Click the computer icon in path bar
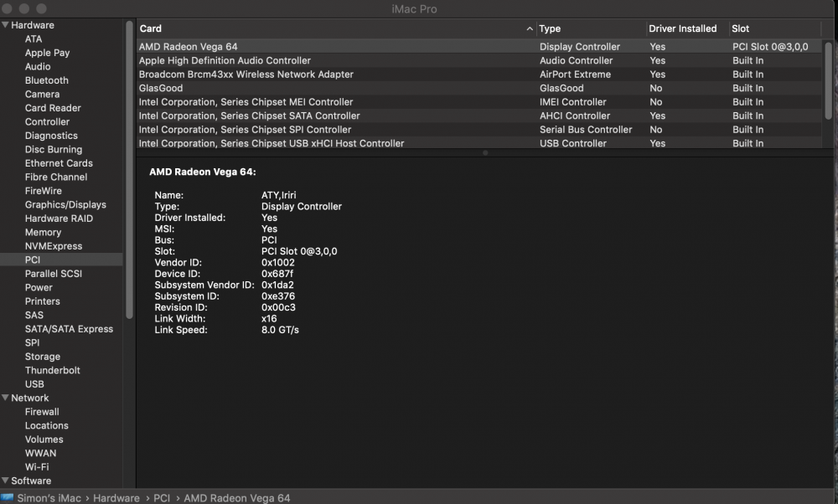The height and width of the screenshot is (504, 838). 7,497
